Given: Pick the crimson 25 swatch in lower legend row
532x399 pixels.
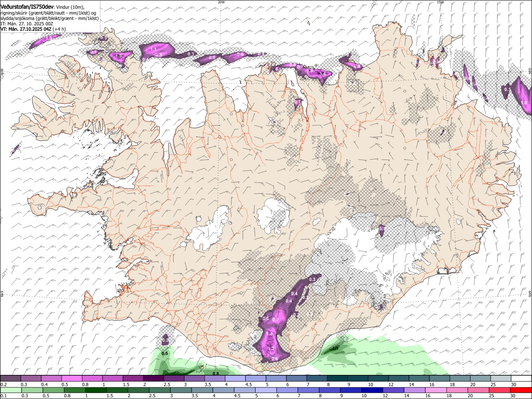Looking at the screenshot, I should point(500,390).
